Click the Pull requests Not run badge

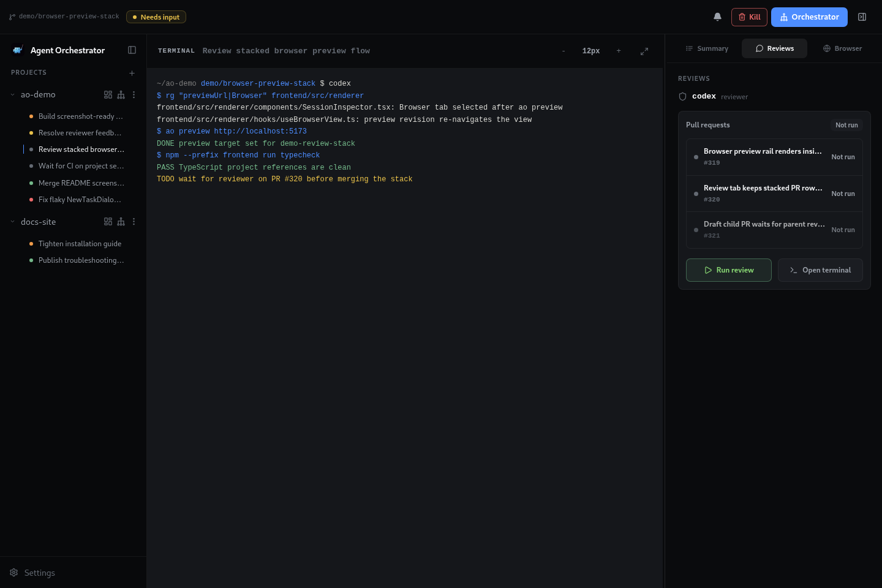[846, 125]
